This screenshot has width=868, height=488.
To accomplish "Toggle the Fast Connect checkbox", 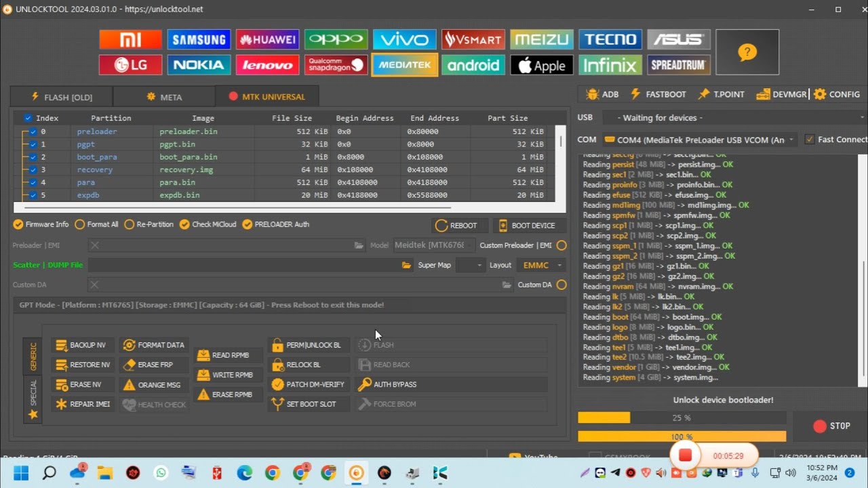I will click(810, 140).
